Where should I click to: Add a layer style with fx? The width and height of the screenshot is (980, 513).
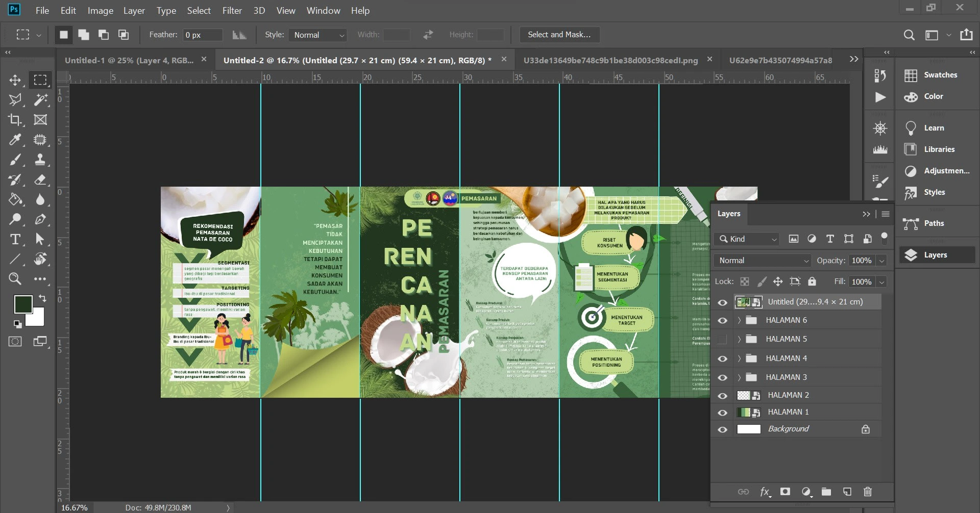(765, 492)
